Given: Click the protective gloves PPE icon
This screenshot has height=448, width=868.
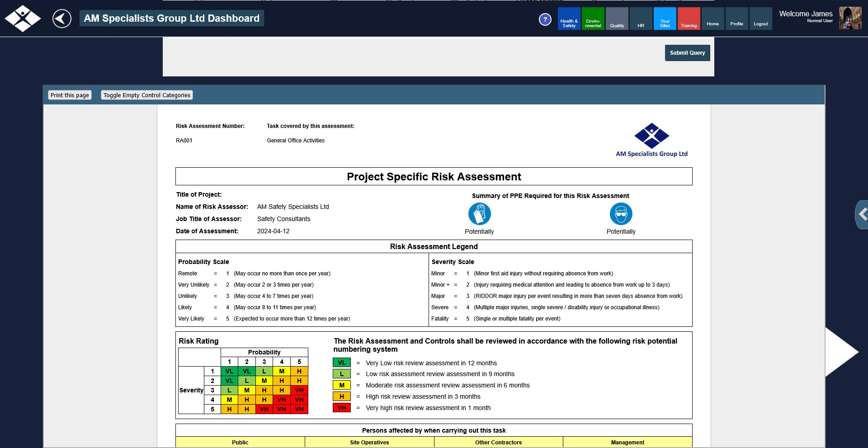Looking at the screenshot, I should [480, 214].
